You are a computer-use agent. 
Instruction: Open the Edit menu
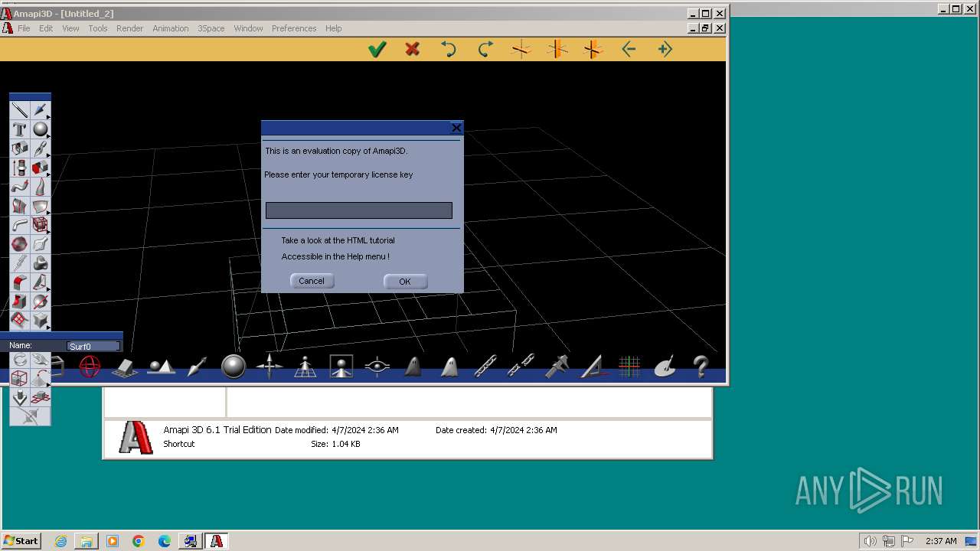46,28
